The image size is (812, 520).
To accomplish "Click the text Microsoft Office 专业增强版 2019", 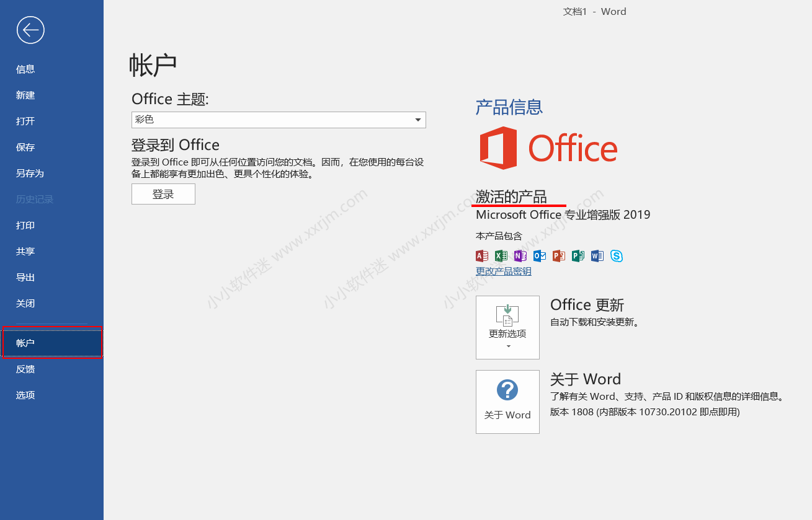I will click(563, 215).
